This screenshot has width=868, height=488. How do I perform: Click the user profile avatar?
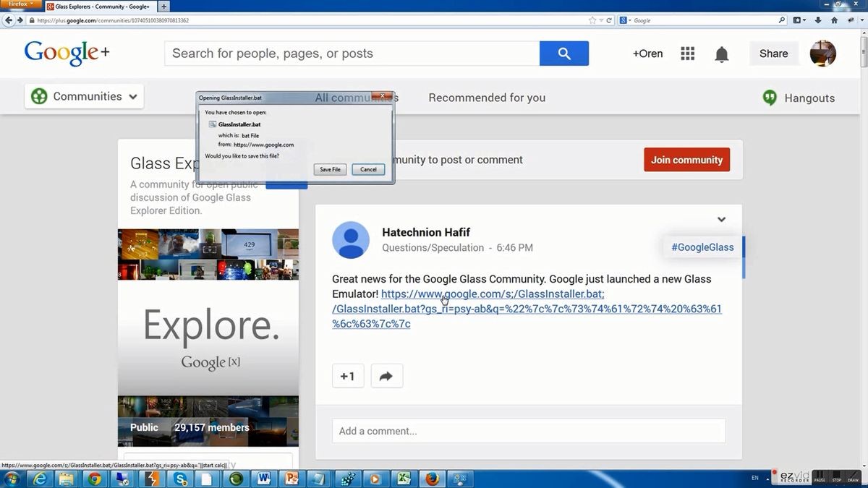pos(822,53)
